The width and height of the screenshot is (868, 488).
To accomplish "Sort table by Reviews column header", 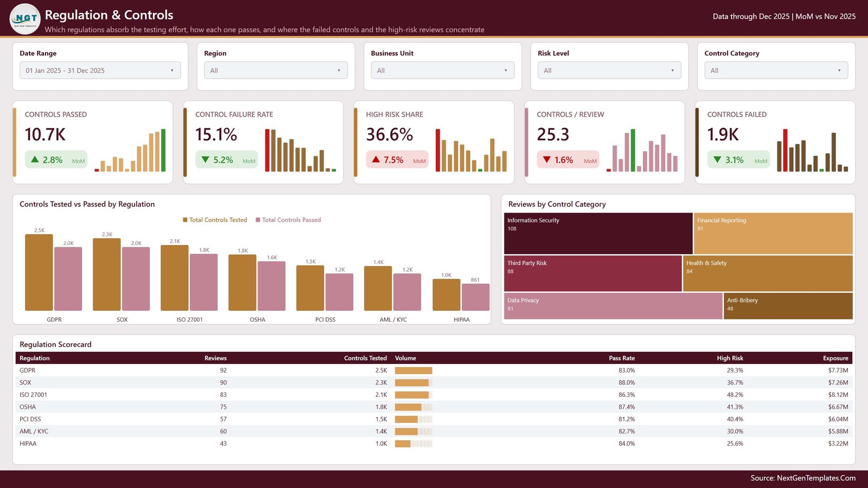I will point(215,358).
